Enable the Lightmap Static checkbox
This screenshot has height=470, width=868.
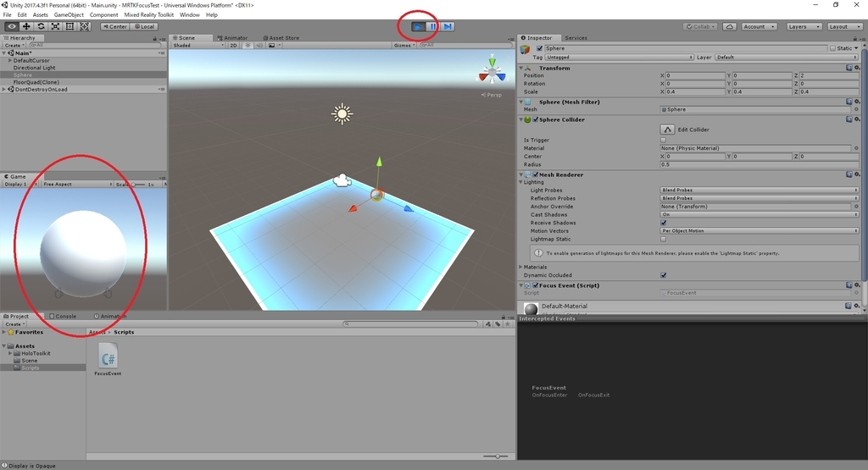pyautogui.click(x=663, y=239)
